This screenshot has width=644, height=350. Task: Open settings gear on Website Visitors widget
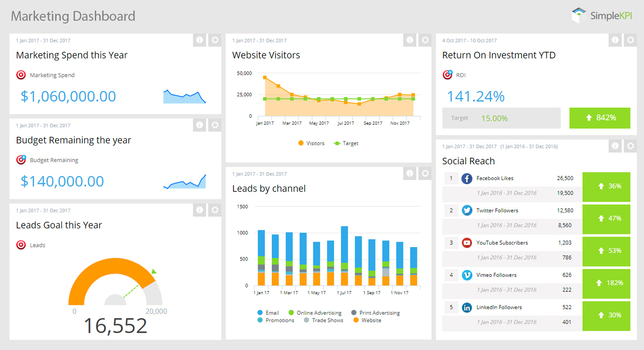(x=425, y=40)
